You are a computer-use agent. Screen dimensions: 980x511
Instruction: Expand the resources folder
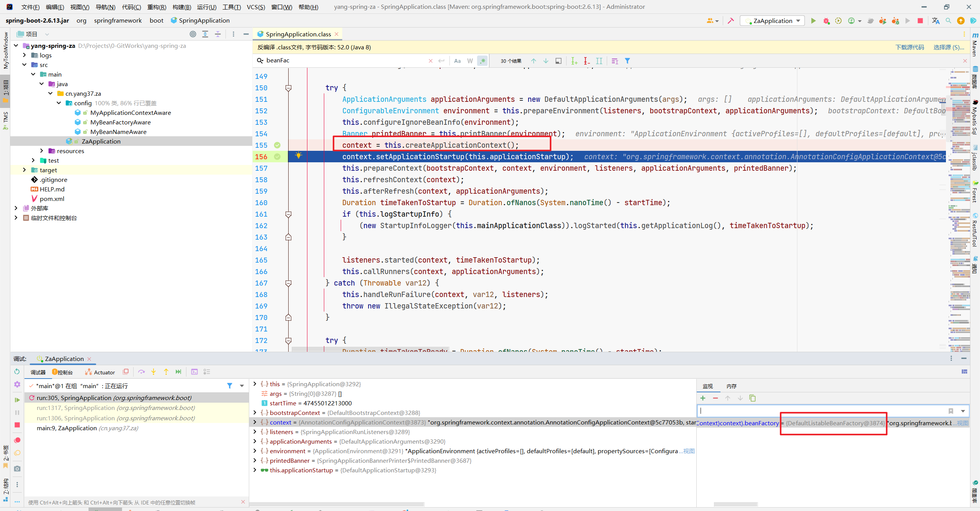tap(42, 151)
